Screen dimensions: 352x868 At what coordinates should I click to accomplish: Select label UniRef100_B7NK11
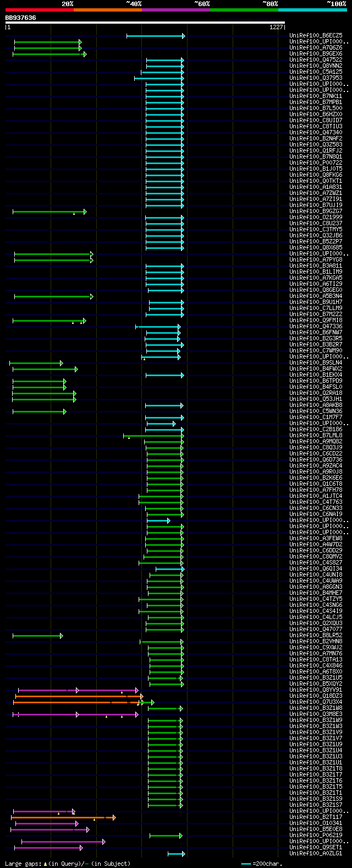tap(316, 96)
